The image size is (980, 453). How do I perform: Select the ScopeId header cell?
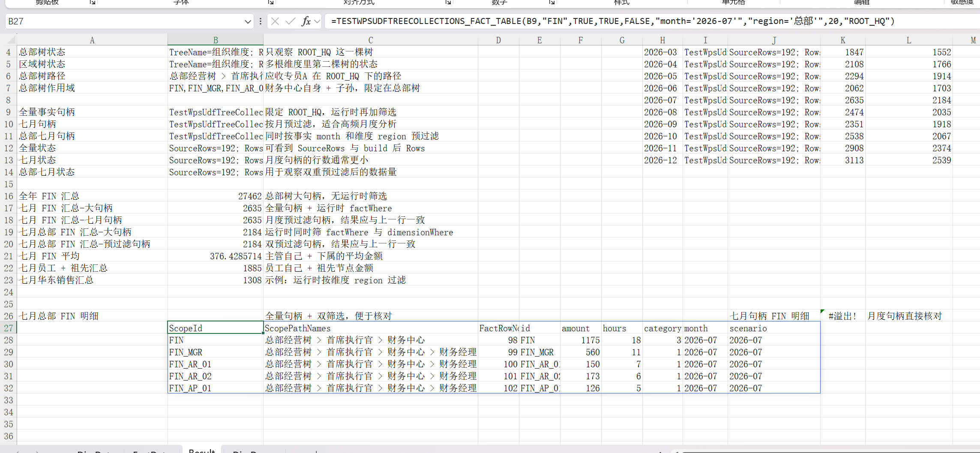click(x=216, y=328)
